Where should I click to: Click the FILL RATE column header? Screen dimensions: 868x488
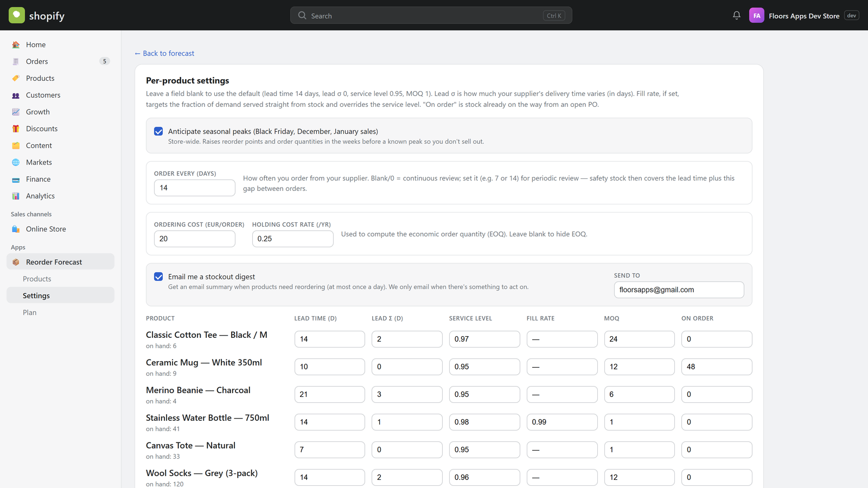[541, 318]
